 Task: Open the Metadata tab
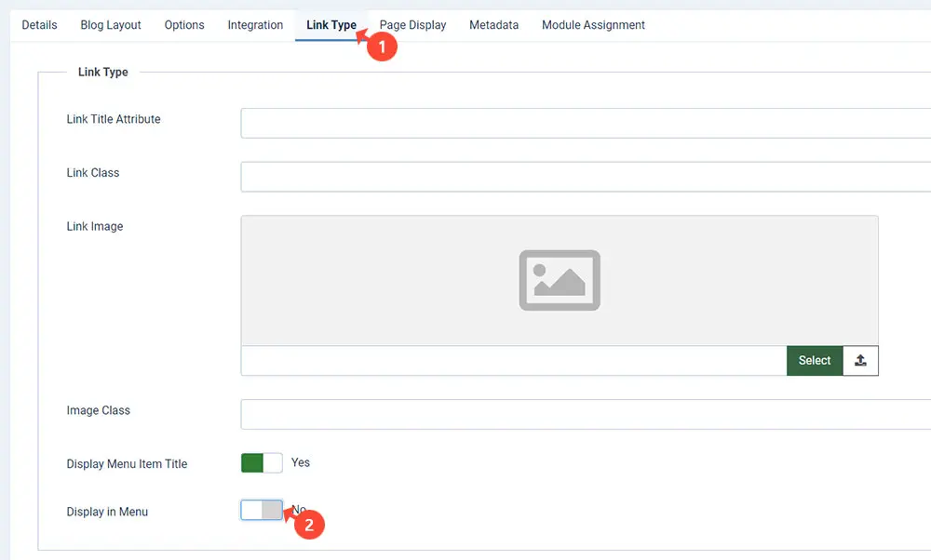click(x=493, y=25)
